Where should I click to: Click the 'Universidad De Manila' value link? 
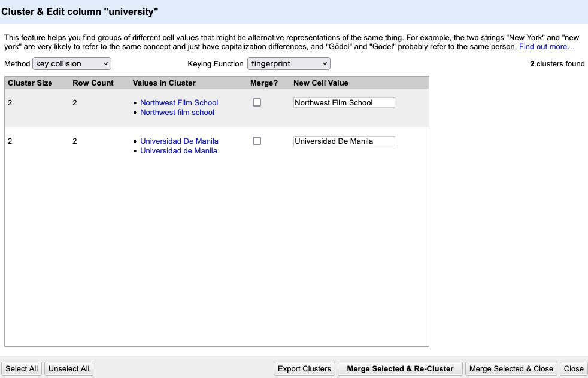179,141
